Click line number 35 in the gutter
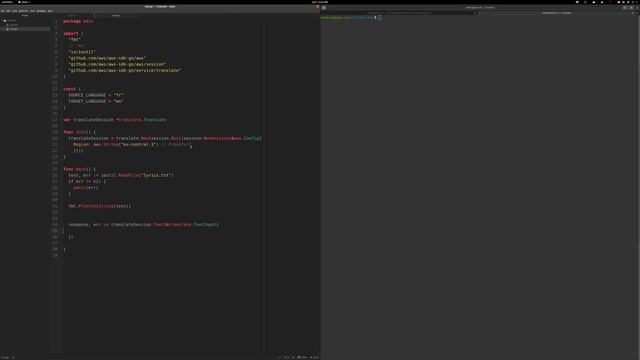This screenshot has width=640, height=360. (x=55, y=231)
